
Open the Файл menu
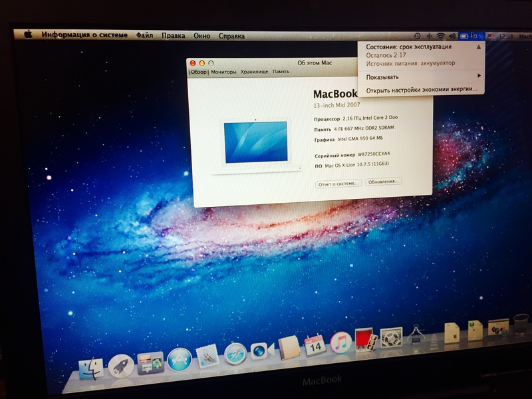point(144,35)
